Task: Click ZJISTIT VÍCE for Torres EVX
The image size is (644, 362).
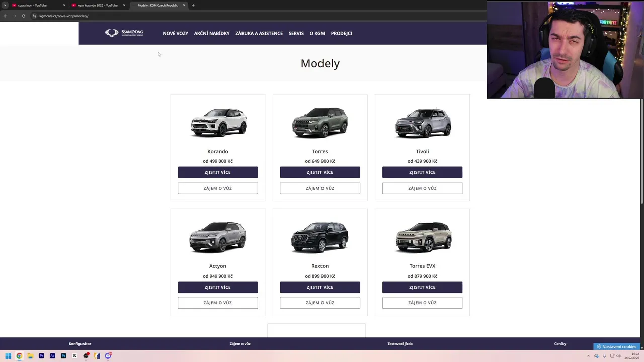Action: tap(422, 287)
